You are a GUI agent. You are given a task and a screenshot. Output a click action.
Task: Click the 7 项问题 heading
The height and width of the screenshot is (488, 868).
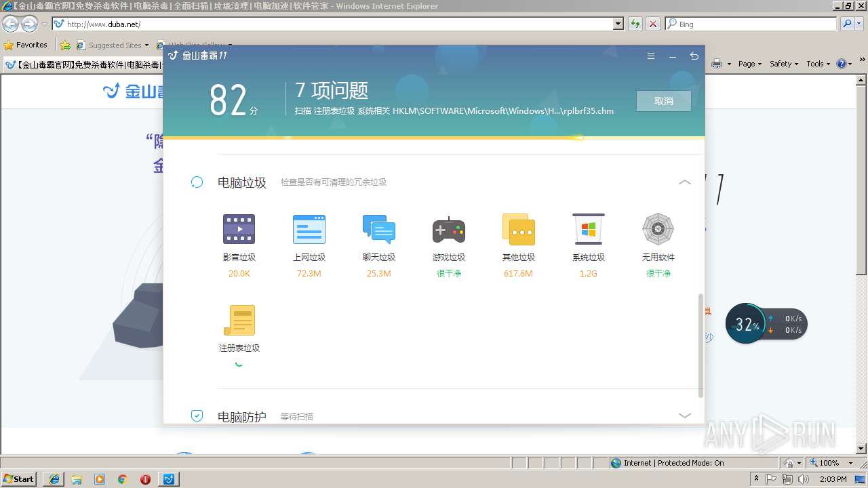pos(332,90)
